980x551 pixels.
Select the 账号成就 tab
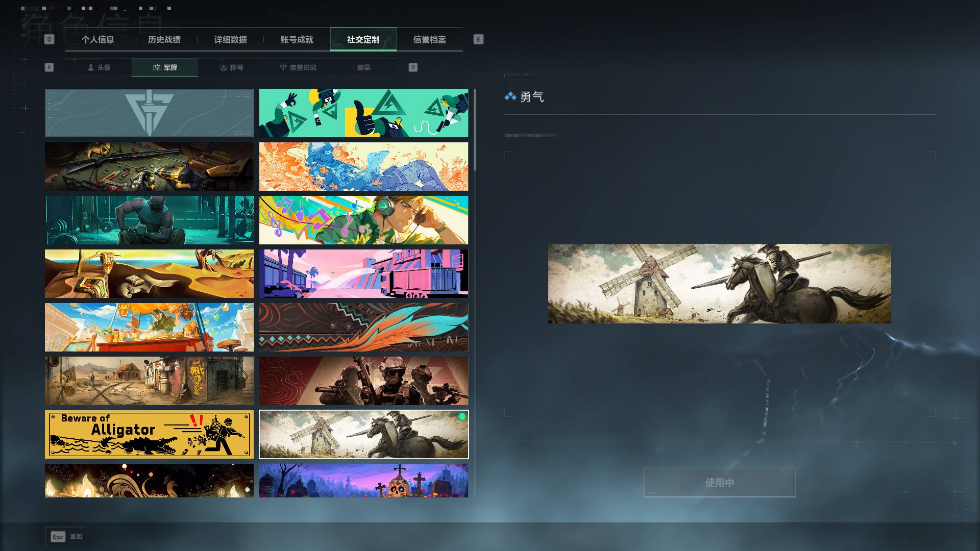297,39
